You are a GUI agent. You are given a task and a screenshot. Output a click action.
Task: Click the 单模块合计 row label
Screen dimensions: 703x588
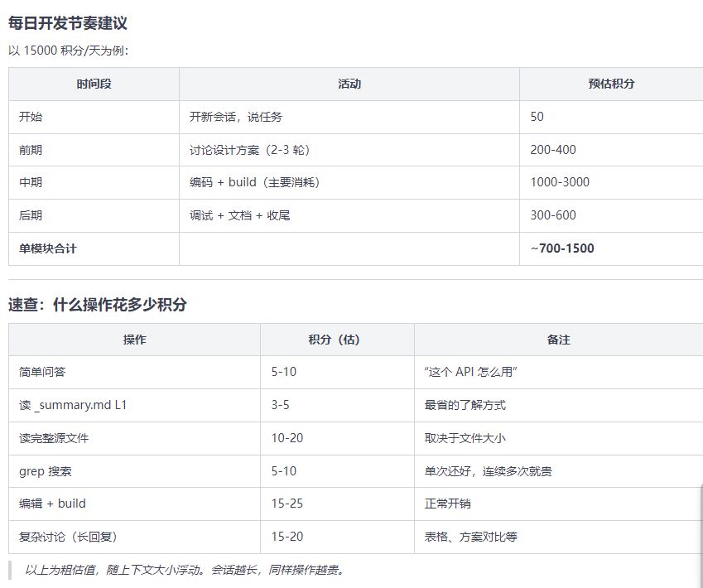(48, 248)
